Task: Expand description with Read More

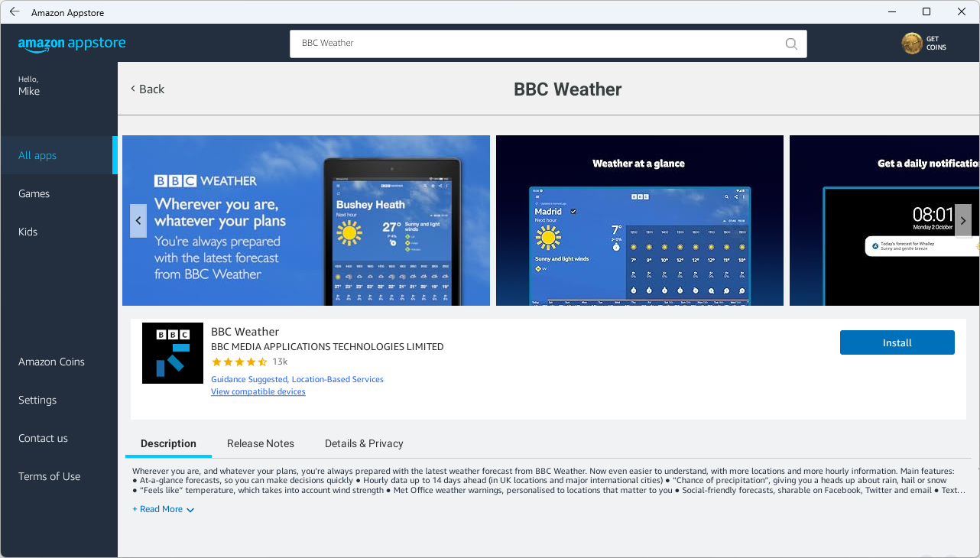Action: pyautogui.click(x=163, y=509)
